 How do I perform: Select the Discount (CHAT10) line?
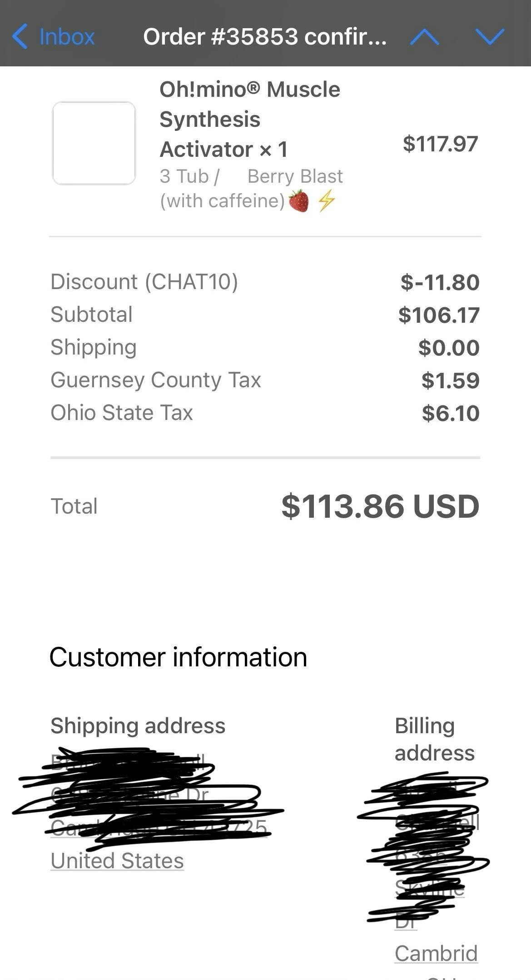coord(144,281)
